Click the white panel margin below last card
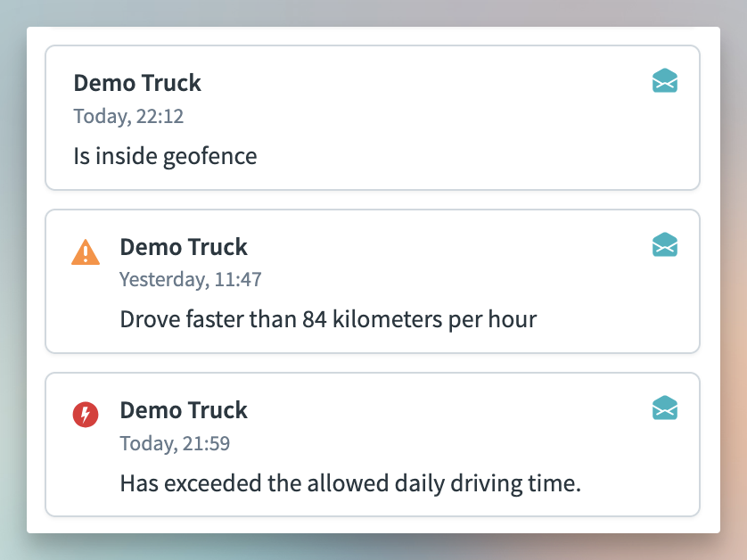The image size is (747, 560). pos(373,524)
